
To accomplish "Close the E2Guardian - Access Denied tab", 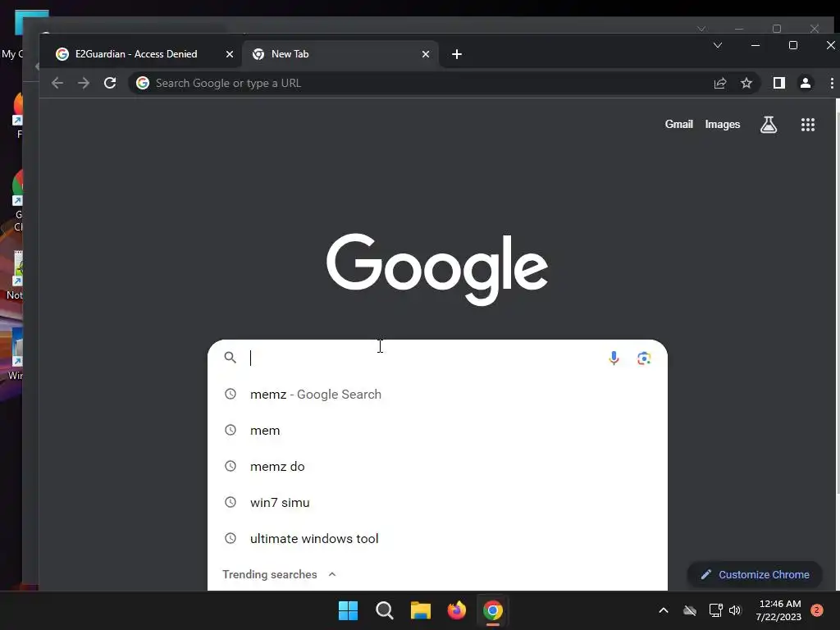I will point(230,54).
